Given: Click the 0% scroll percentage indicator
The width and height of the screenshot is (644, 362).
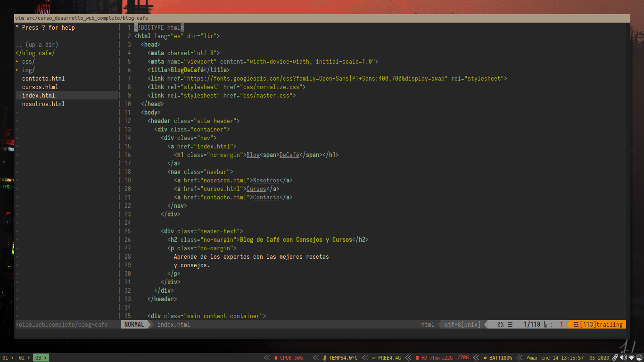Looking at the screenshot, I should pos(501,324).
